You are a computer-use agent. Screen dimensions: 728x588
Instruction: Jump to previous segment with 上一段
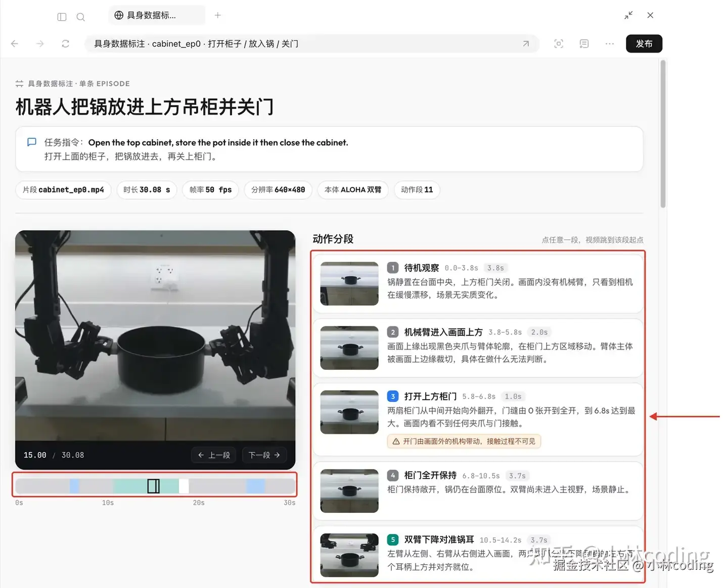pyautogui.click(x=214, y=455)
